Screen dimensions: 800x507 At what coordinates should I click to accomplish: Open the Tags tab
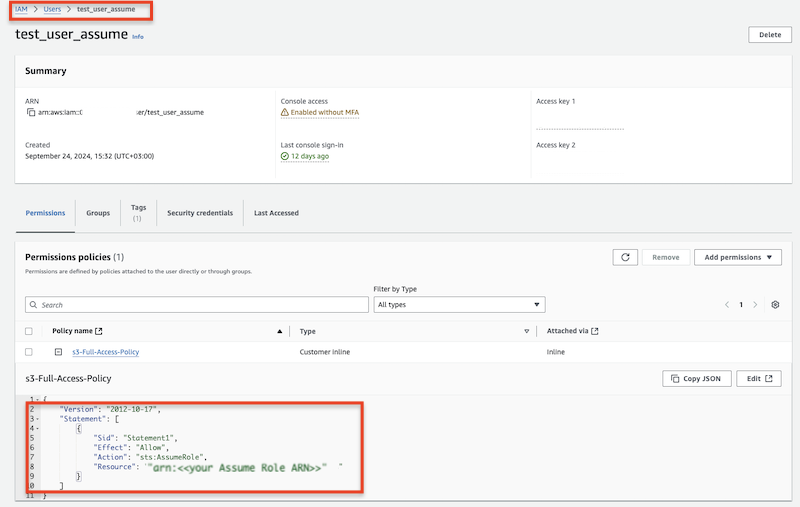click(138, 213)
